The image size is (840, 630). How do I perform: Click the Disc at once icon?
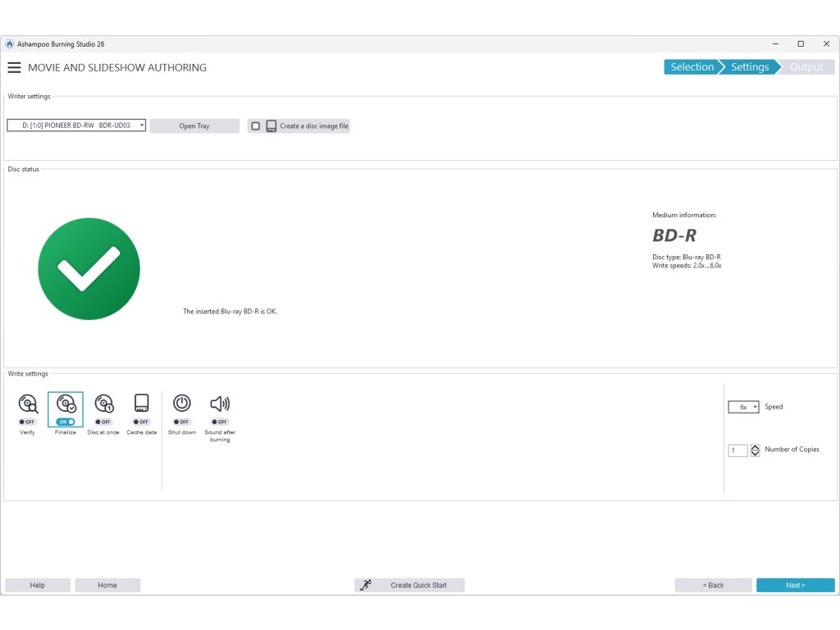coord(103,404)
